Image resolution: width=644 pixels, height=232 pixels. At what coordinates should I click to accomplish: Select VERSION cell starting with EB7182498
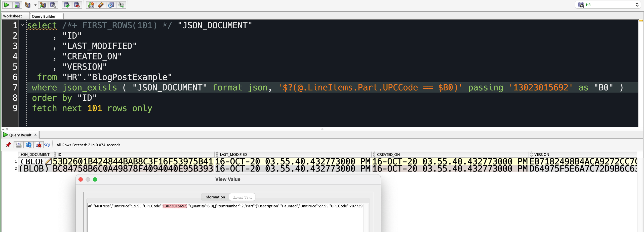583,161
